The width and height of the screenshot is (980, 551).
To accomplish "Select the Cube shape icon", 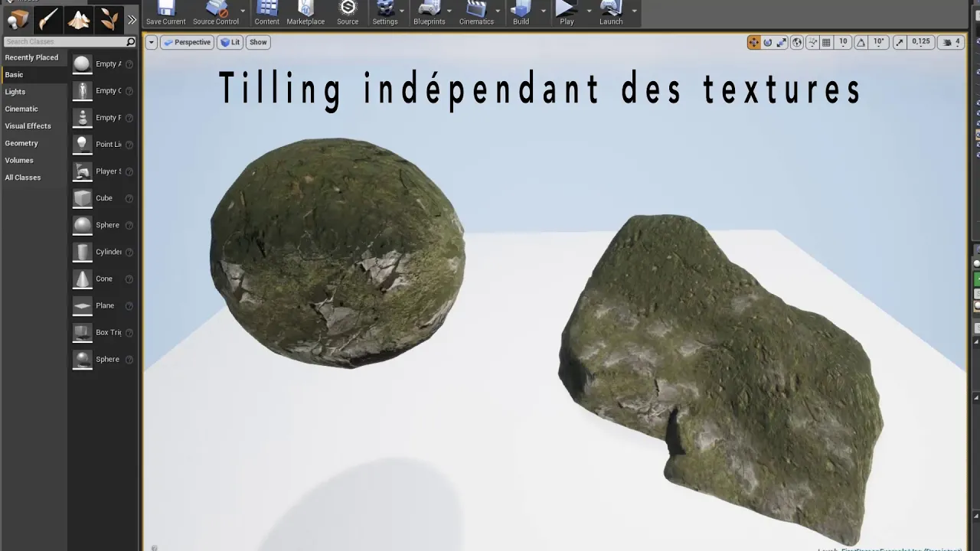I will click(x=82, y=198).
